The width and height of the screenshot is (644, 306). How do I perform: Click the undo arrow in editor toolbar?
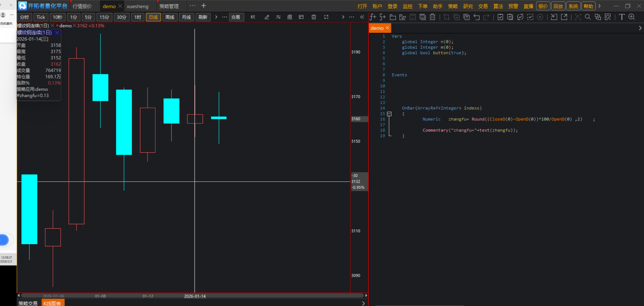tap(476, 17)
